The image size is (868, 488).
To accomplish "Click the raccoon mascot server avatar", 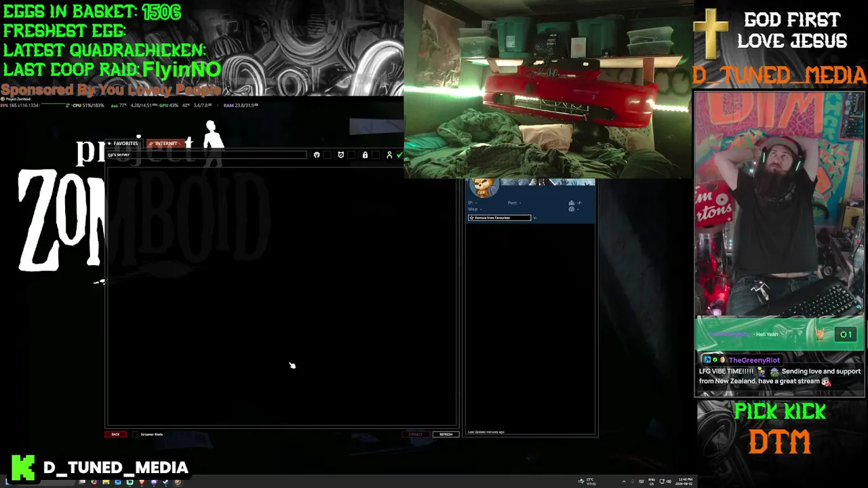I will [x=484, y=188].
